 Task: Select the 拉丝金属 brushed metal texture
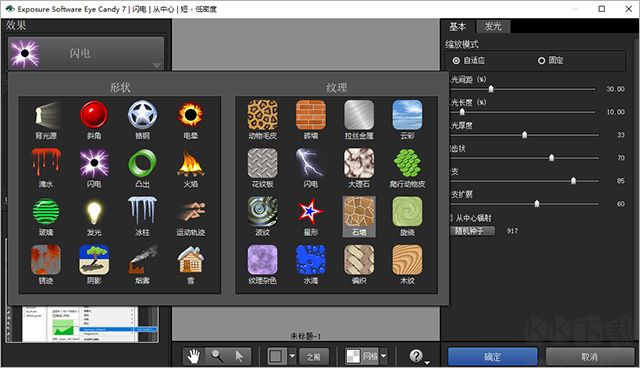[359, 120]
